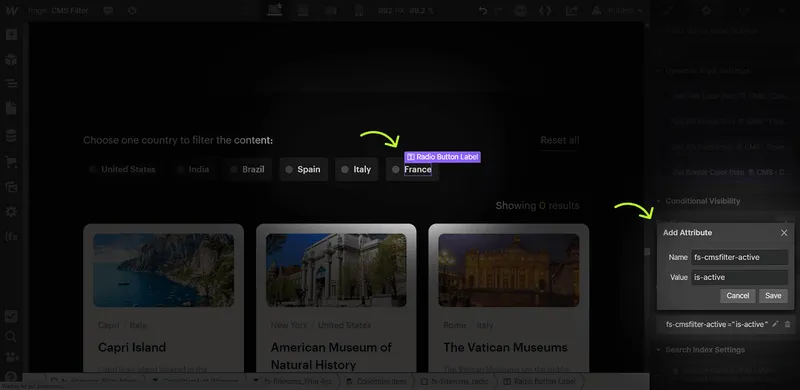Screen dimensions: 800x390
Task: Edit the fs-cmsfilter-active attribute pencil icon
Action: [776, 324]
